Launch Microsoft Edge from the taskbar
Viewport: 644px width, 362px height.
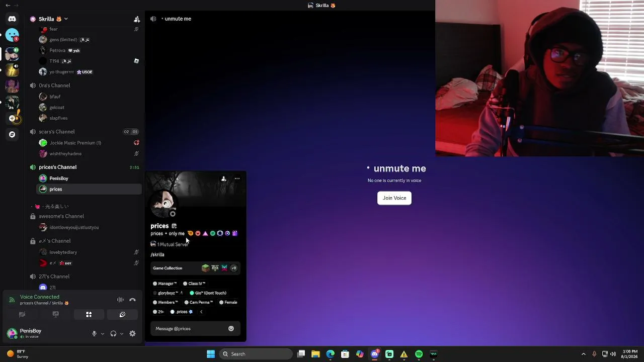pyautogui.click(x=330, y=354)
